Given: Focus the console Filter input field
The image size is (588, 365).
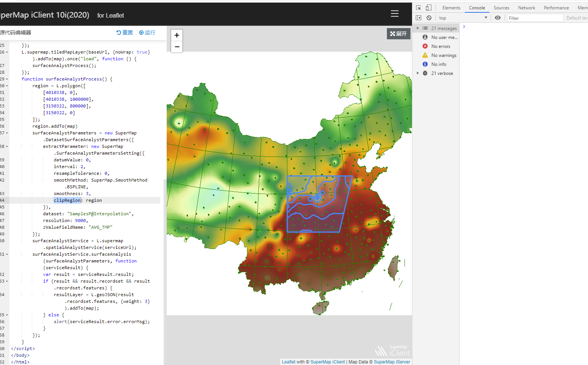Looking at the screenshot, I should (535, 18).
